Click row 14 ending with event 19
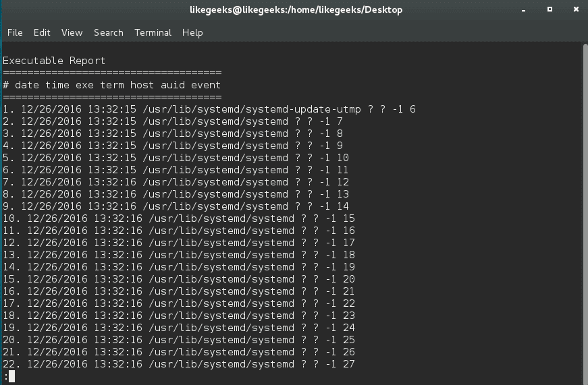The image size is (588, 385). (179, 267)
